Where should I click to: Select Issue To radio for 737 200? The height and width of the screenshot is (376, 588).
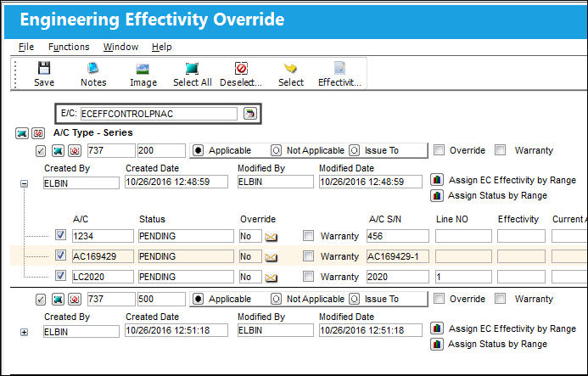(x=354, y=150)
